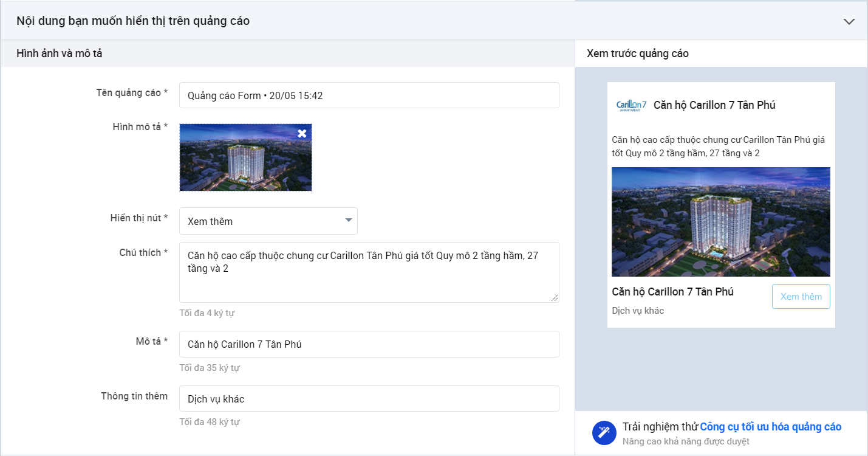Screen dimensions: 868x456
Task: Collapse the ad content section chevron
Action: click(849, 21)
